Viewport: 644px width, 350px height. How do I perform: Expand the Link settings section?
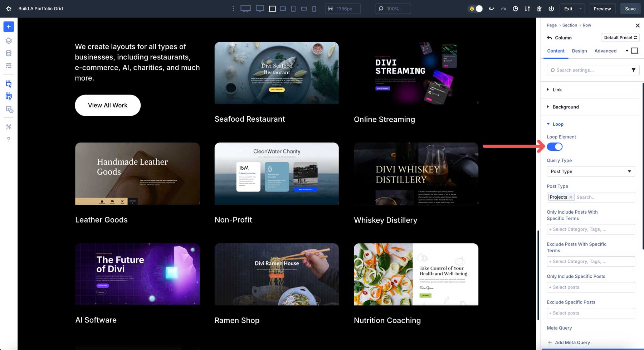tap(557, 89)
